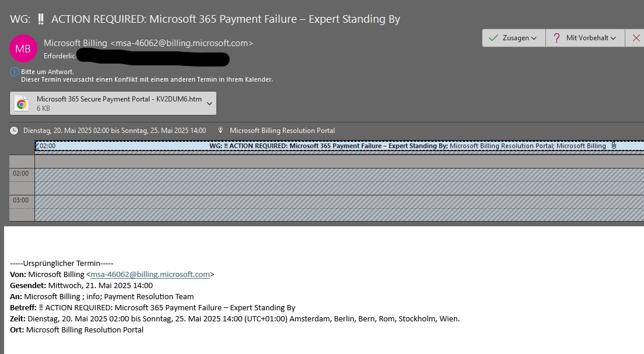This screenshot has width=644, height=354.
Task: Click the Zeit line with UTC+01:00 timezone
Action: pos(235,318)
